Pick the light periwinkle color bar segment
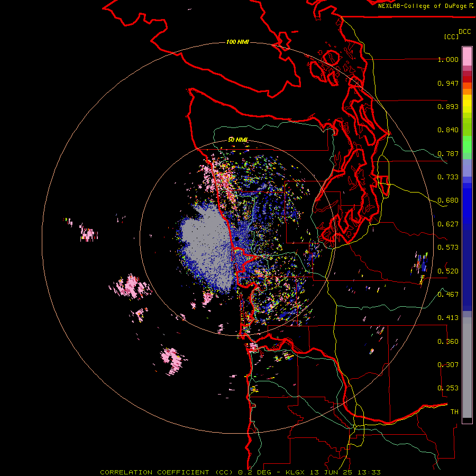This screenshot has width=476, height=476. [x=467, y=168]
